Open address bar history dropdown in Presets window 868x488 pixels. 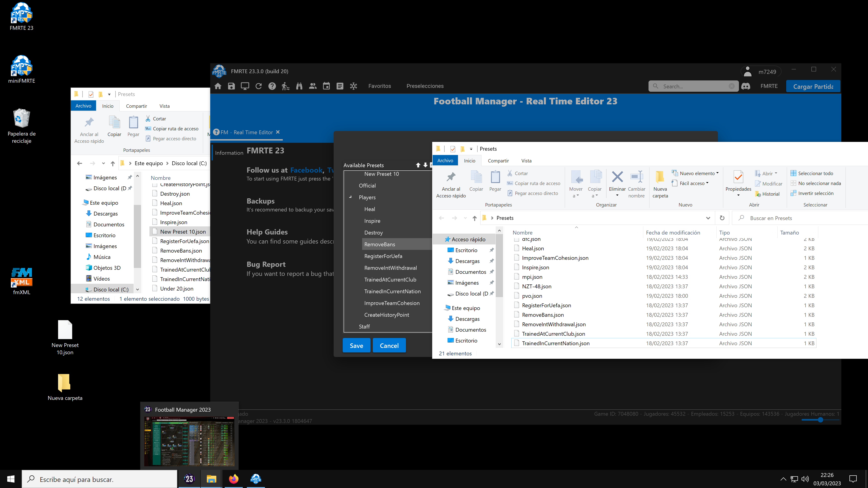click(x=708, y=218)
